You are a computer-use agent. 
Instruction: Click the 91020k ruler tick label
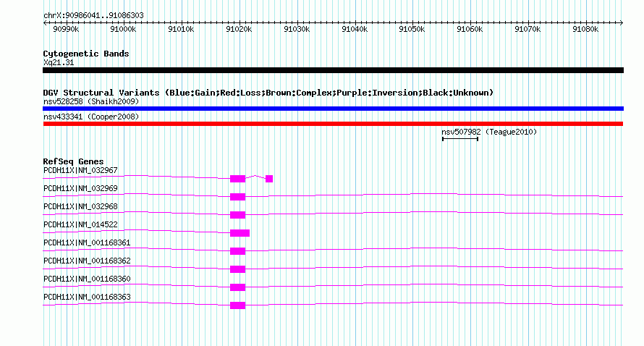click(x=239, y=30)
